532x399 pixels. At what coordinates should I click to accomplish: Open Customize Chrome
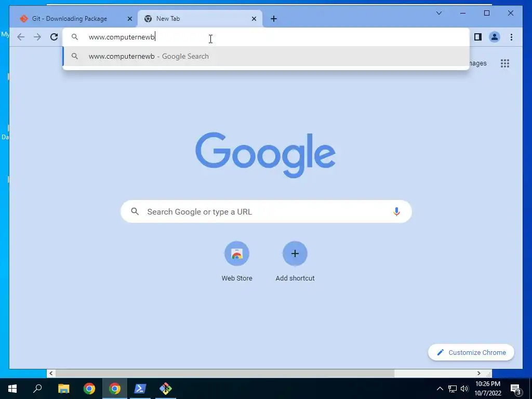point(471,352)
